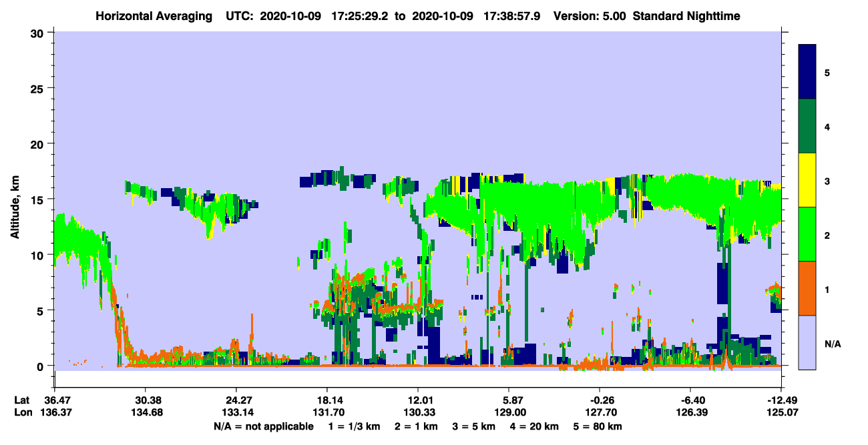Click 'Version: 5.00' in the title
The height and width of the screenshot is (445, 868).
pyautogui.click(x=590, y=16)
